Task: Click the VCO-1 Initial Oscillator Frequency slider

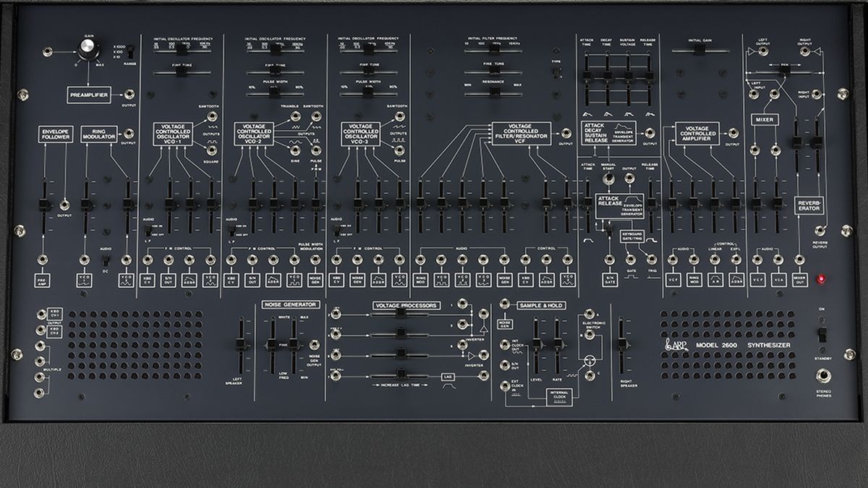Action: coord(182,51)
